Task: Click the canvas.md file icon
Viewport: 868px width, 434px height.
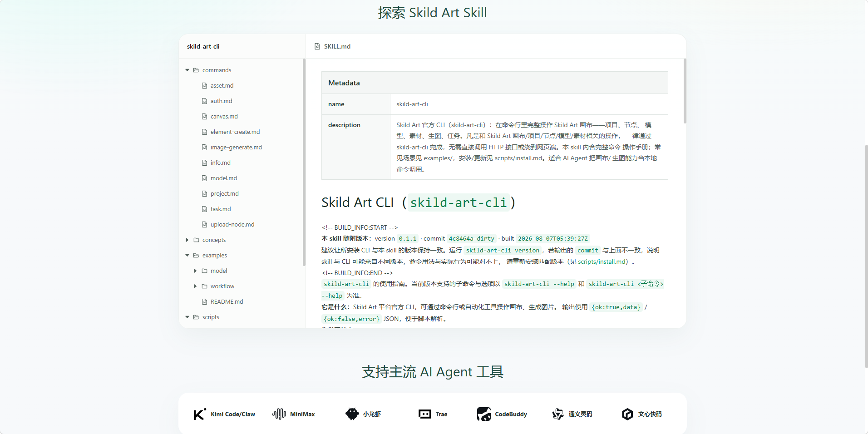Action: (x=204, y=117)
